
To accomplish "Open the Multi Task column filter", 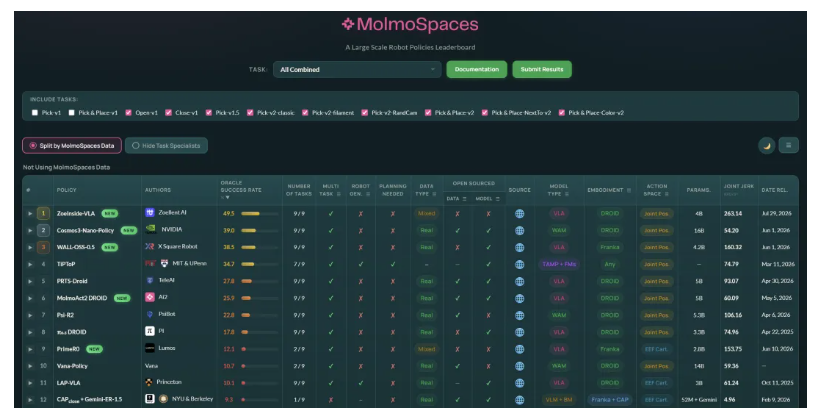I will click(x=339, y=194).
